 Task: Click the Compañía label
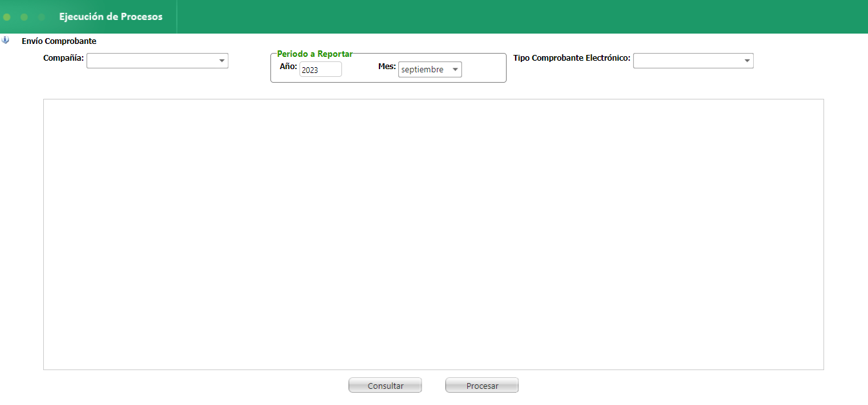(x=63, y=58)
